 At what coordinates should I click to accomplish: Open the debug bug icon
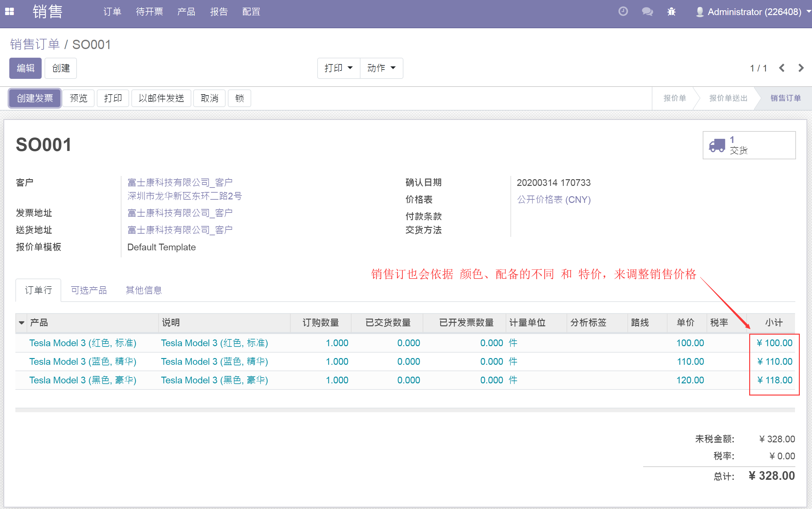[x=671, y=12]
